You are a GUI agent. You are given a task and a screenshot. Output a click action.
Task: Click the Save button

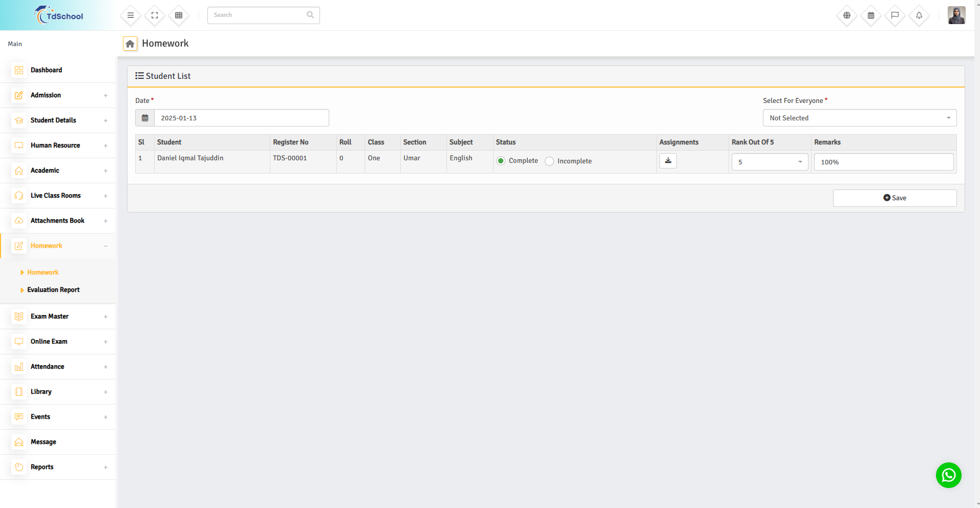894,198
